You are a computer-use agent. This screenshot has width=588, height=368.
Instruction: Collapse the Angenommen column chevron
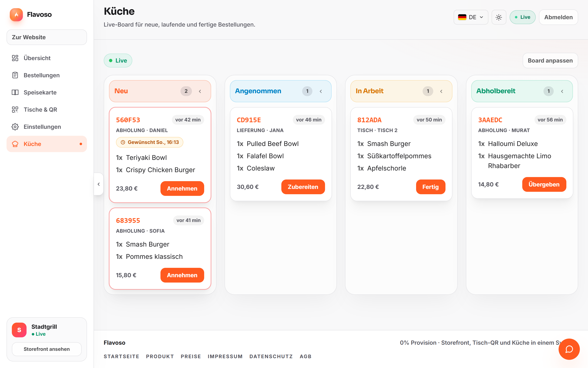[x=321, y=91]
